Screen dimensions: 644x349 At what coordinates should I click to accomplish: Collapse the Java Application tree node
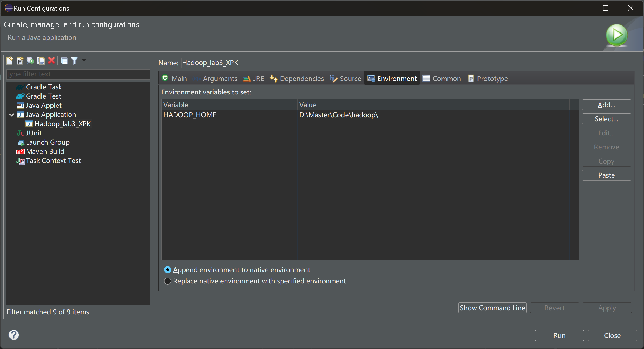click(x=12, y=115)
